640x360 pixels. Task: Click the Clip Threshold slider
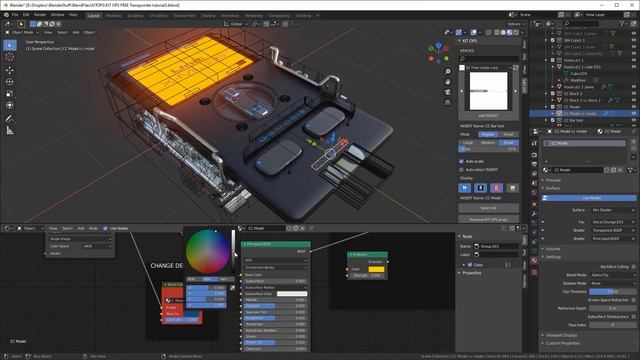(613, 292)
